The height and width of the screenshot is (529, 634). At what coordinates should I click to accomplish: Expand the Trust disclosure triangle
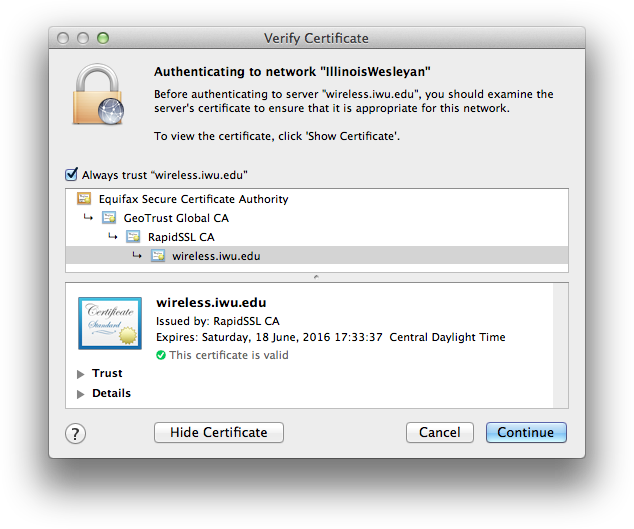(80, 374)
